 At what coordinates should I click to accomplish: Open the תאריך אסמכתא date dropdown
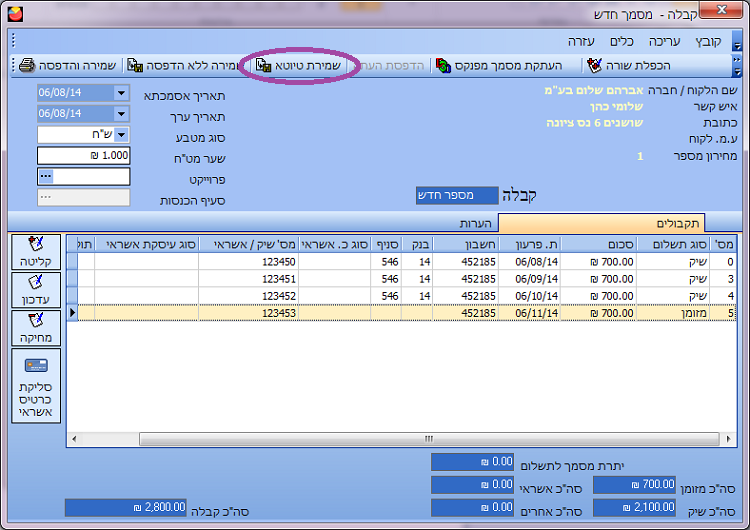[121, 93]
